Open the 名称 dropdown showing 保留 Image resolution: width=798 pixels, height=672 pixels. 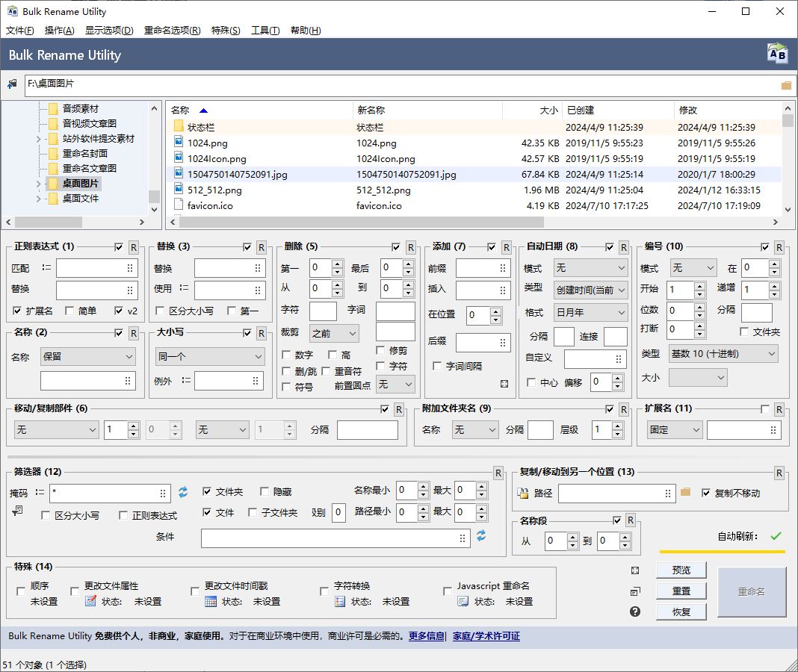pos(87,358)
